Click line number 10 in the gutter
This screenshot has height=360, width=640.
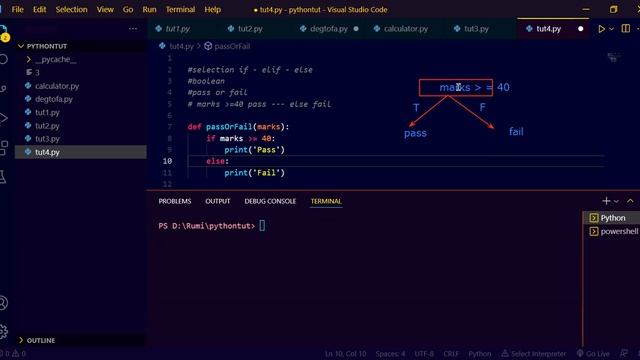pos(167,161)
